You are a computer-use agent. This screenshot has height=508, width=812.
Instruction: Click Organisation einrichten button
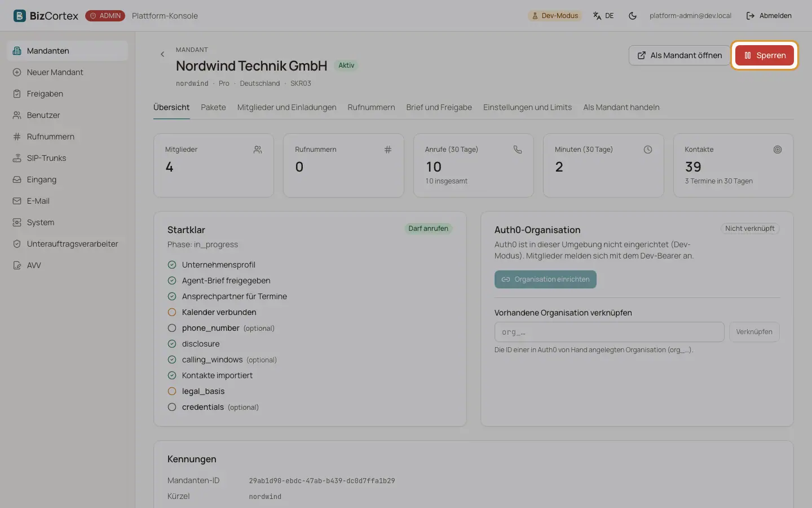(545, 279)
